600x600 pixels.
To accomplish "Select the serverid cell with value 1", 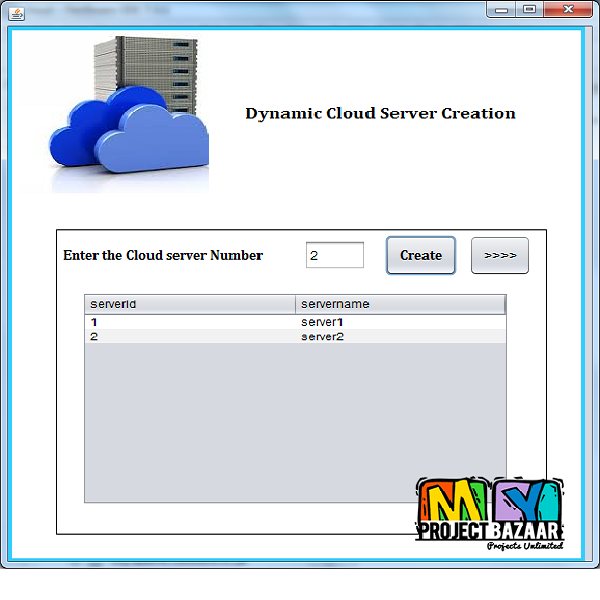I will (x=190, y=323).
